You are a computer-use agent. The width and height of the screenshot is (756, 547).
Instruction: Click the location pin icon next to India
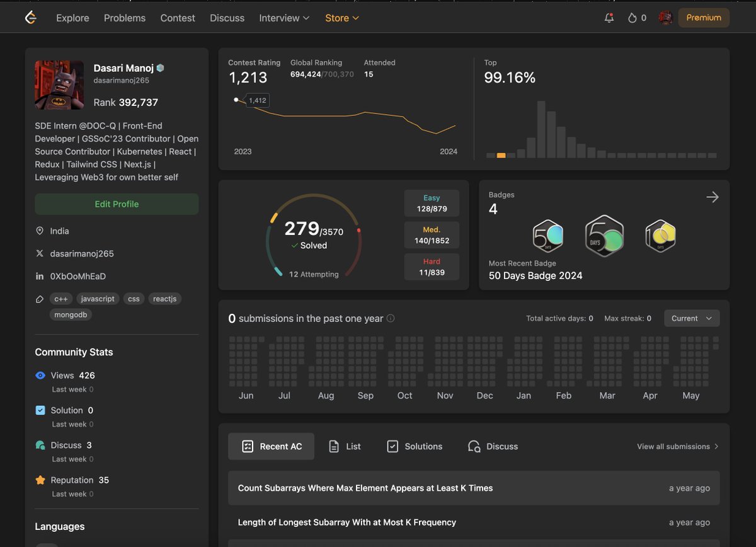[x=40, y=231]
